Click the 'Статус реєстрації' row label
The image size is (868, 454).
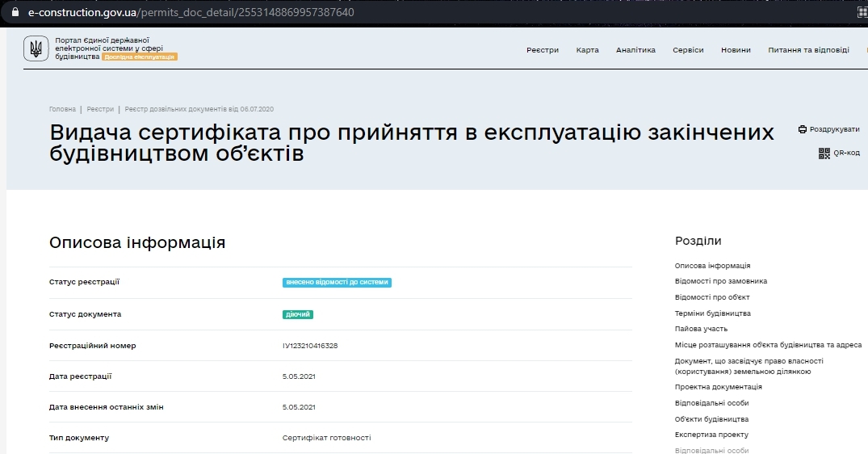click(x=84, y=282)
